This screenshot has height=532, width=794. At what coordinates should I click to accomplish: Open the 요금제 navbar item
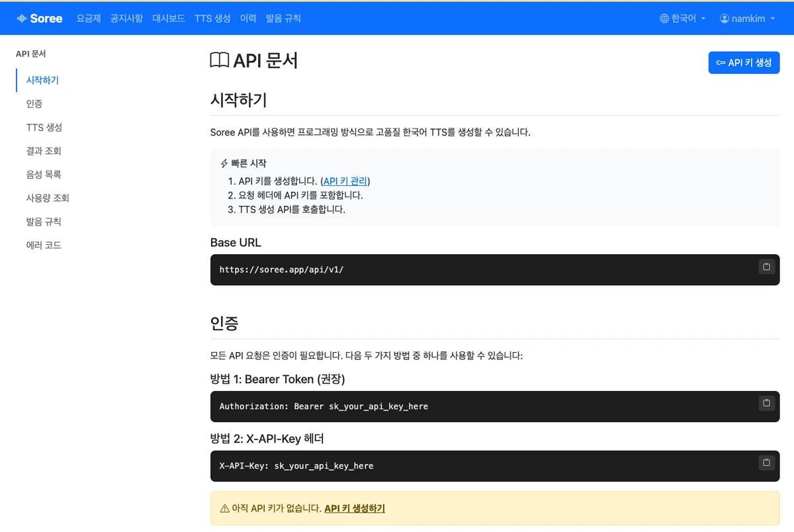point(89,19)
